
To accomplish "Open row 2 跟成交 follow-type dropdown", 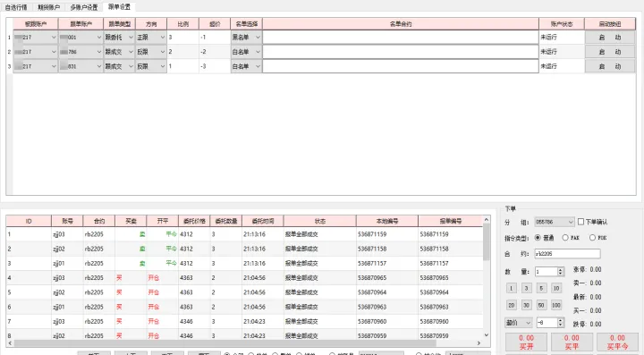I will (119, 52).
